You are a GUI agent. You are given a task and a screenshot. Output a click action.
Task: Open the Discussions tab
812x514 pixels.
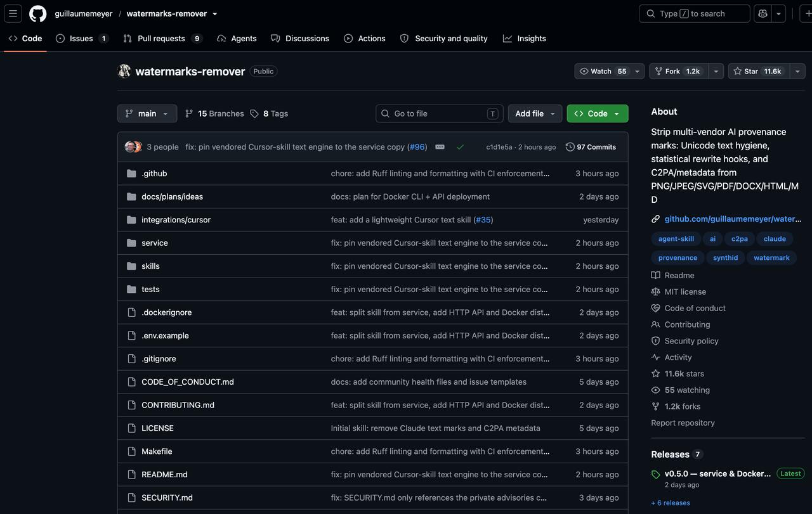click(x=300, y=39)
